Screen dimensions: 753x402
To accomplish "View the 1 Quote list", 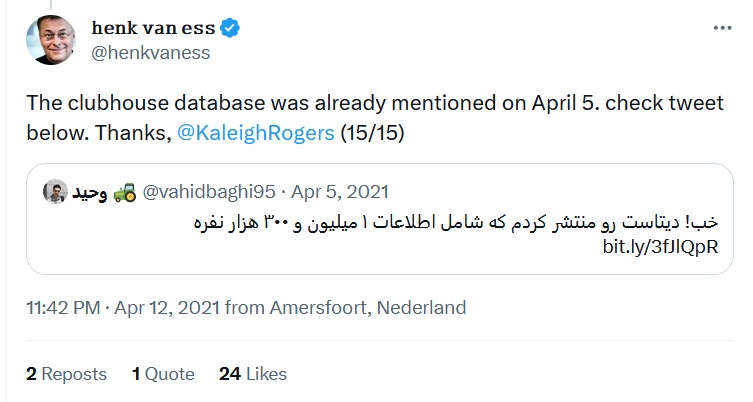I will (162, 374).
